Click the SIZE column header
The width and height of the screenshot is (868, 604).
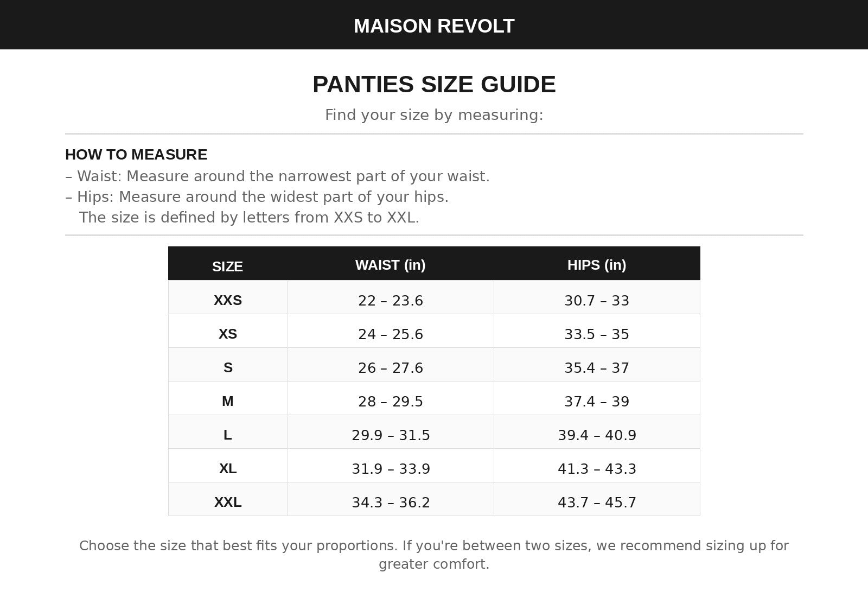tap(227, 266)
